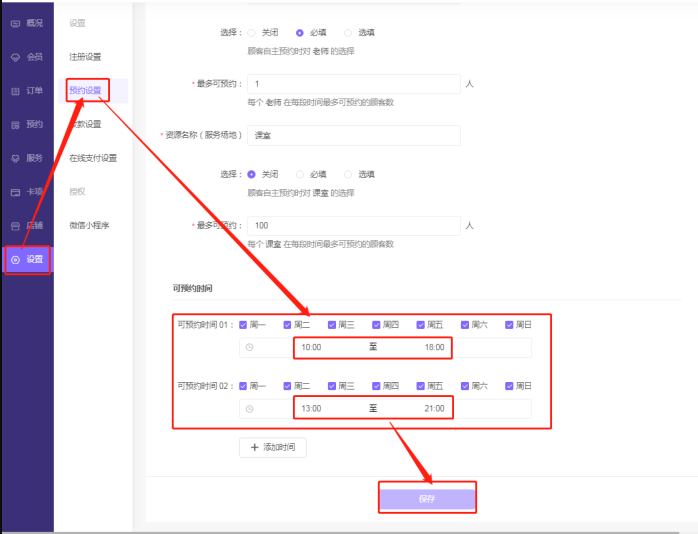Click 资源名称 field containing 课室
This screenshot has height=534, width=698.
[354, 135]
